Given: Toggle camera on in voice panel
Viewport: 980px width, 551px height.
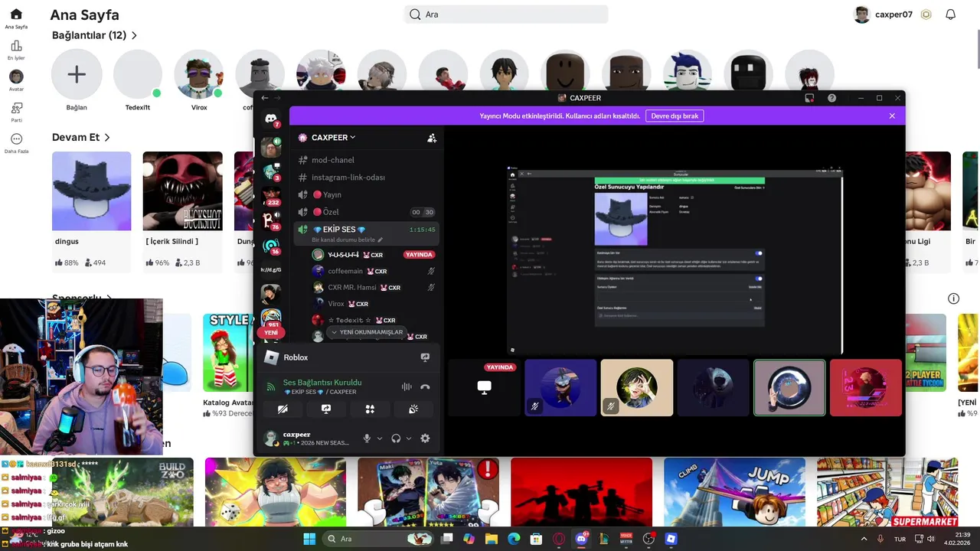Looking at the screenshot, I should 283,409.
